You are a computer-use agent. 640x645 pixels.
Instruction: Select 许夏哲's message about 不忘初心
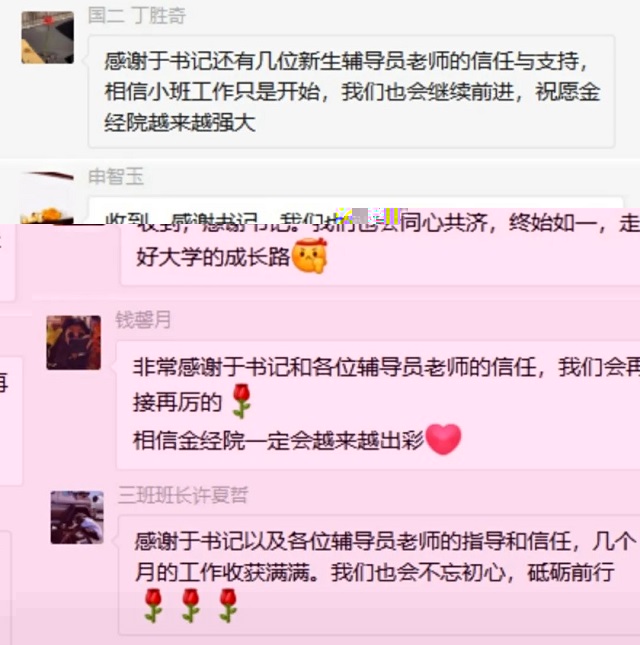379,575
